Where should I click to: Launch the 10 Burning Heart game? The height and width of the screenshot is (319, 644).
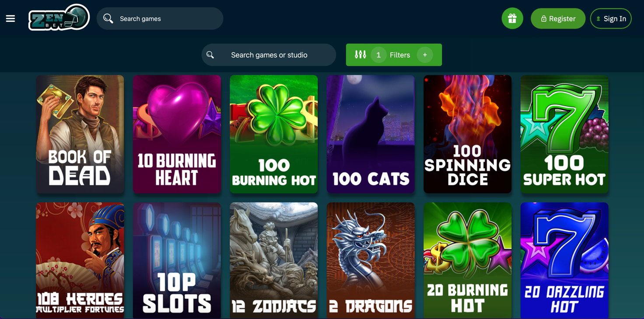(x=177, y=134)
